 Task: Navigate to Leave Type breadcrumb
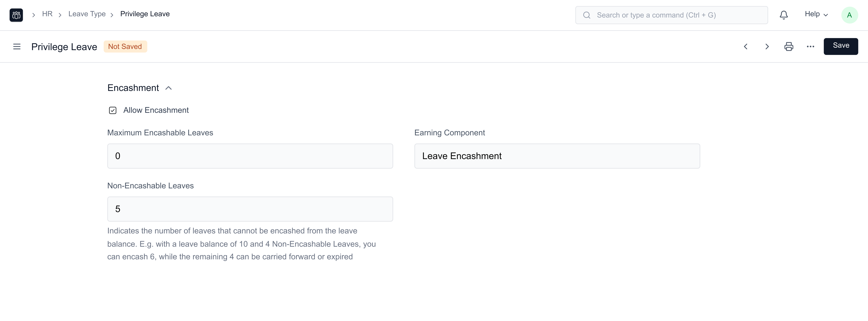(87, 14)
